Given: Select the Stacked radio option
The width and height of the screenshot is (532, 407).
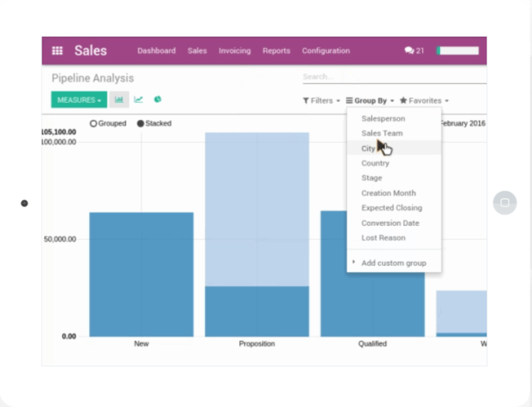Looking at the screenshot, I should [141, 124].
